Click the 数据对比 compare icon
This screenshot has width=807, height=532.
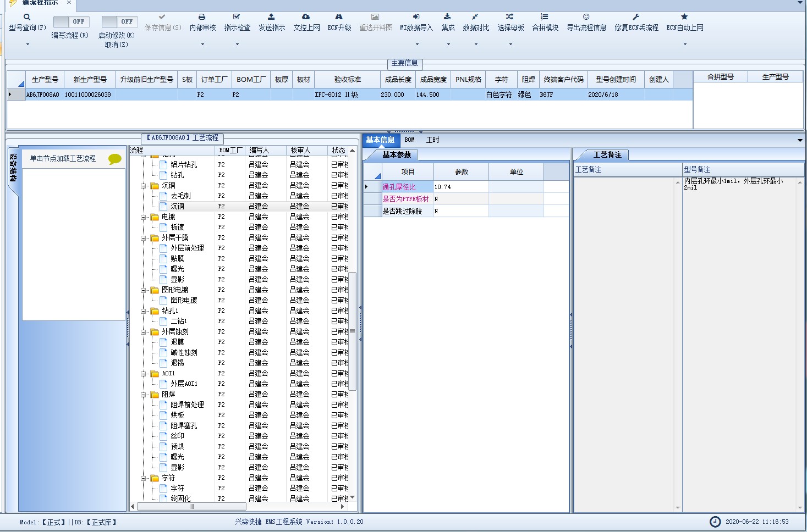[x=475, y=17]
